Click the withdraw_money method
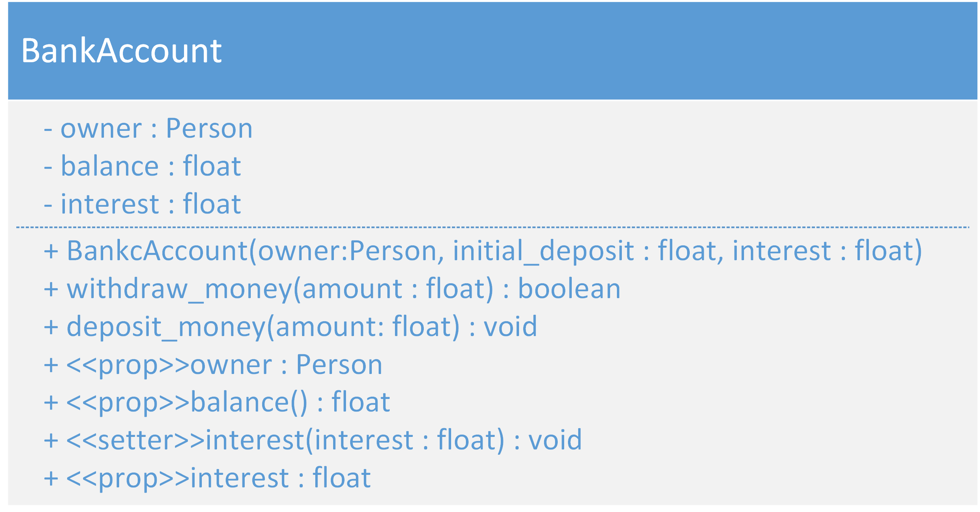This screenshot has height=512, width=980. (x=332, y=289)
